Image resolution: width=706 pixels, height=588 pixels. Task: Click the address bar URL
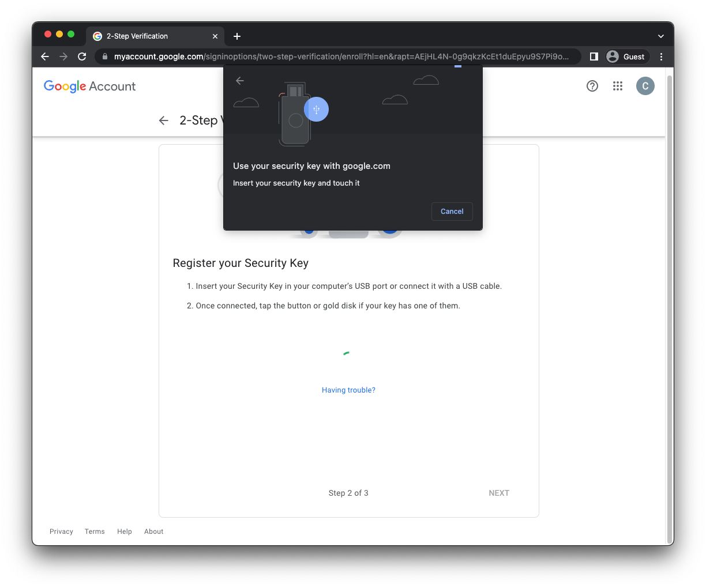341,56
